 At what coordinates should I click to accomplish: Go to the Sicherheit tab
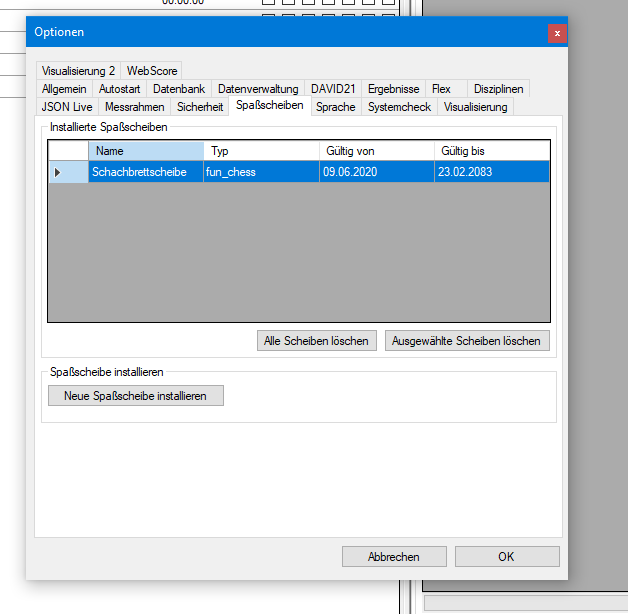point(200,106)
